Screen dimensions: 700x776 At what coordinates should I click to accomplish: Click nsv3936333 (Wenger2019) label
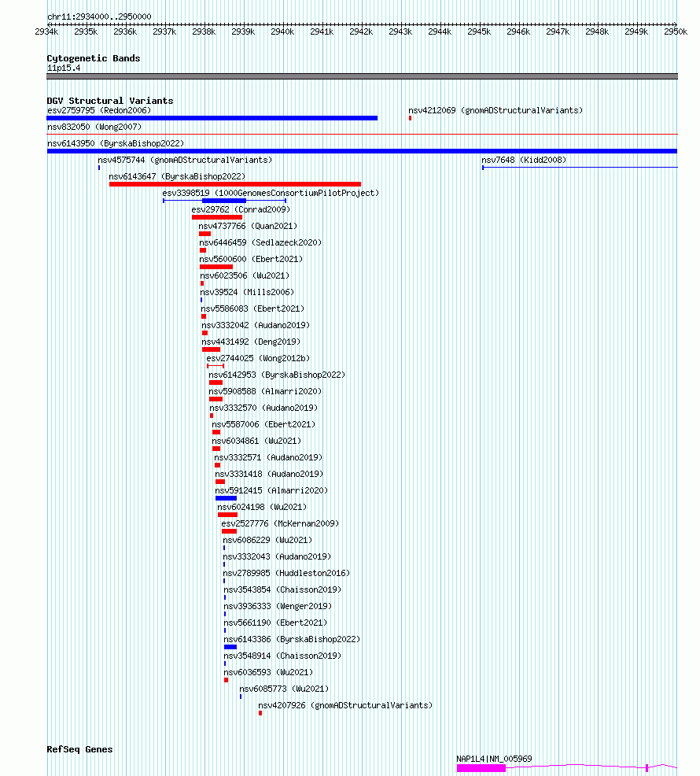tap(278, 606)
